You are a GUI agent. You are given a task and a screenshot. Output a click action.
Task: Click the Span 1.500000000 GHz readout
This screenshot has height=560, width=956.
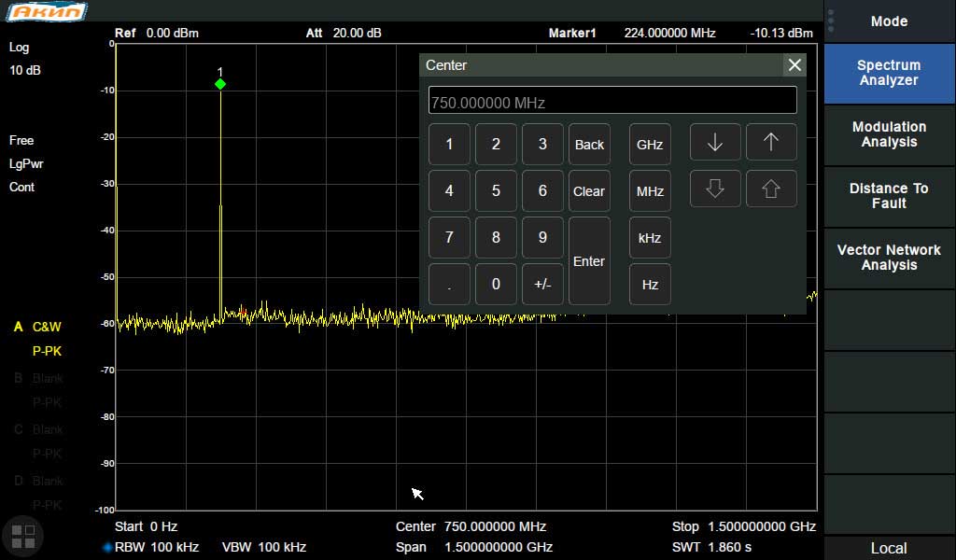(x=473, y=547)
